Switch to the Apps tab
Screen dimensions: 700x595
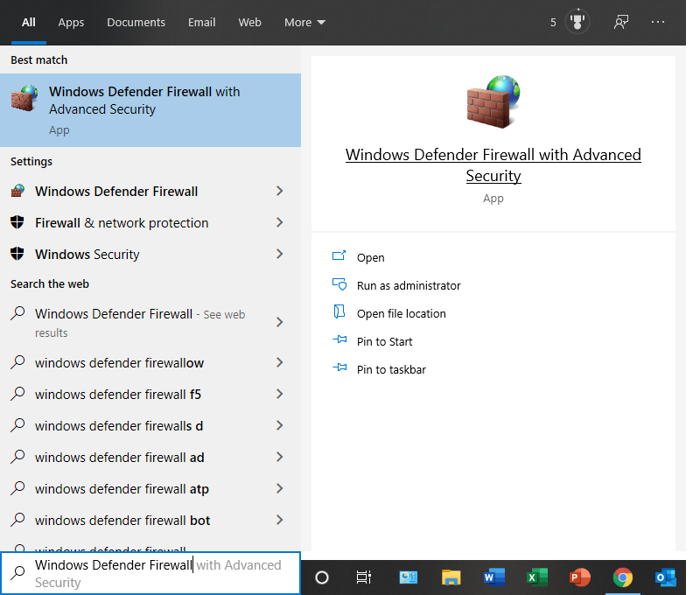click(71, 23)
